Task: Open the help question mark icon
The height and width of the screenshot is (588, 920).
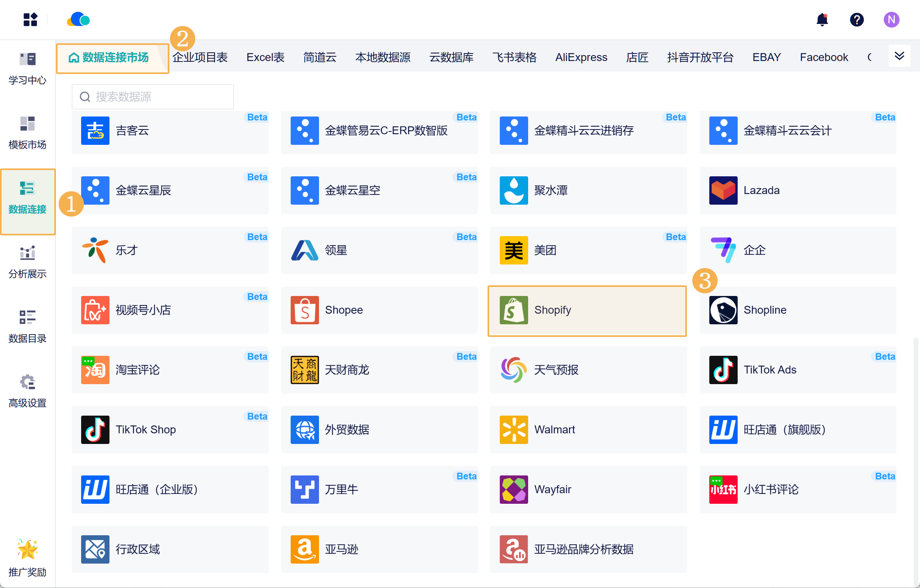Action: 857,20
